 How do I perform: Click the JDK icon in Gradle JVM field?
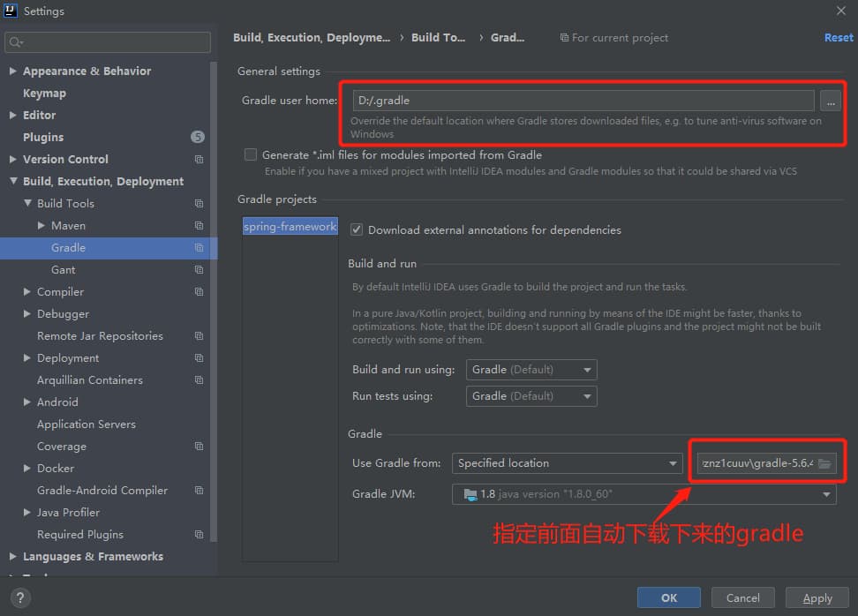(x=470, y=494)
